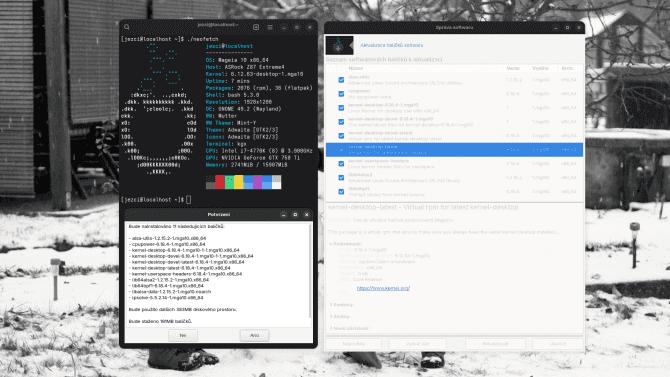
Task: Uncheck the cpupower package checkbox
Action: (341, 94)
